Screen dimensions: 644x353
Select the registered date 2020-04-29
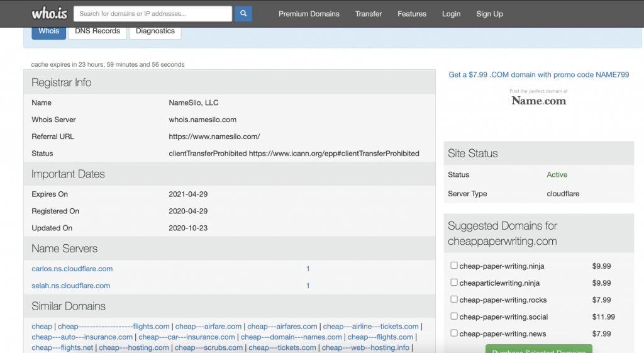pyautogui.click(x=188, y=211)
